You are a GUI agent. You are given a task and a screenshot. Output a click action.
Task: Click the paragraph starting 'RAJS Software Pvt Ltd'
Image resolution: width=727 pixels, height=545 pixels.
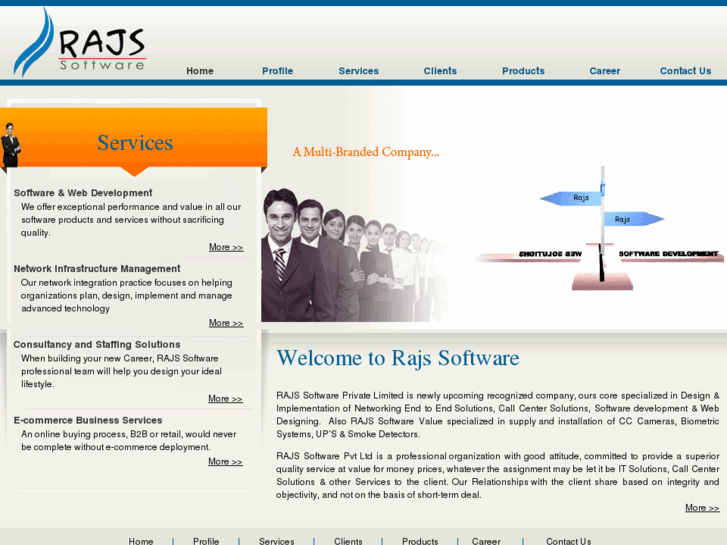[497, 475]
